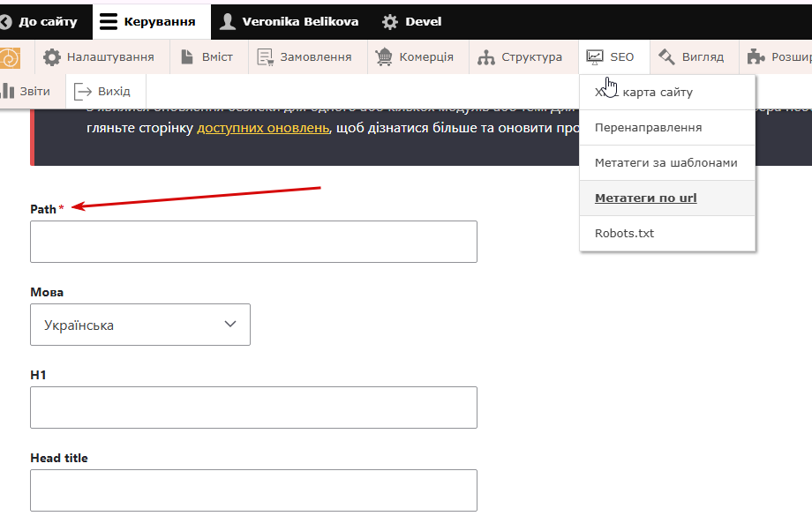Open Veronika Belikova user menu
Screen dimensions: 812x516
tap(289, 21)
